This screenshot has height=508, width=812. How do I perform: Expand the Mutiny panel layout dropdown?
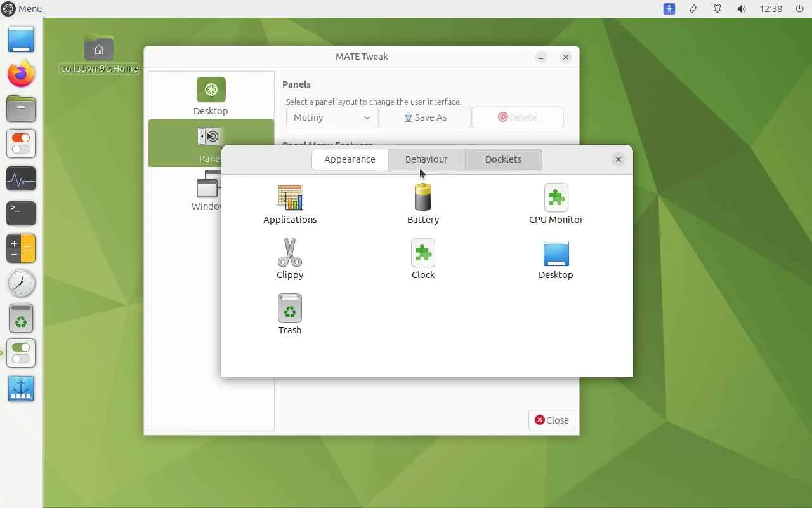(332, 117)
